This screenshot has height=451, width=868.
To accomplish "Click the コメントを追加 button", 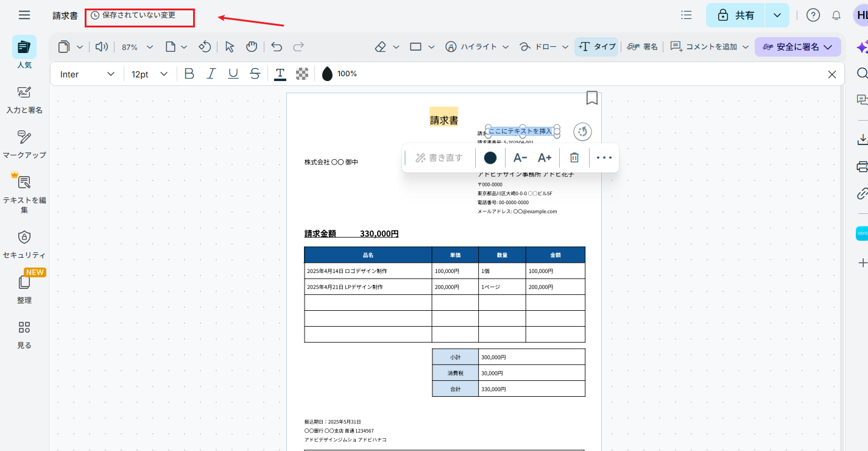I will point(704,47).
